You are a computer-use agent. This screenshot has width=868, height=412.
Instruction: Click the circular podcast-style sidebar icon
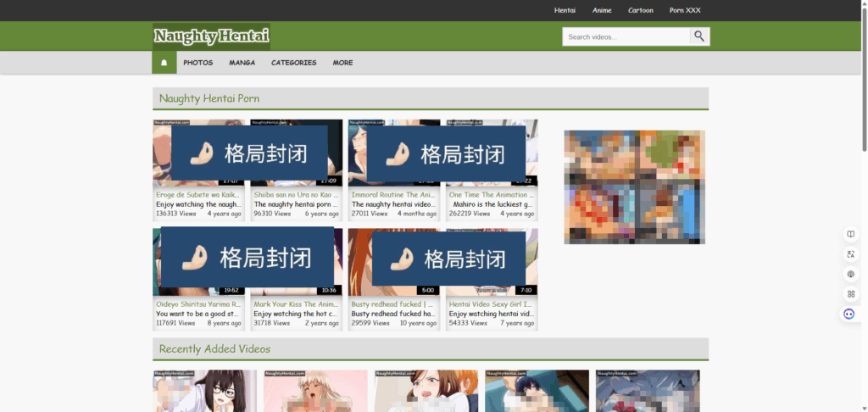pos(851,274)
